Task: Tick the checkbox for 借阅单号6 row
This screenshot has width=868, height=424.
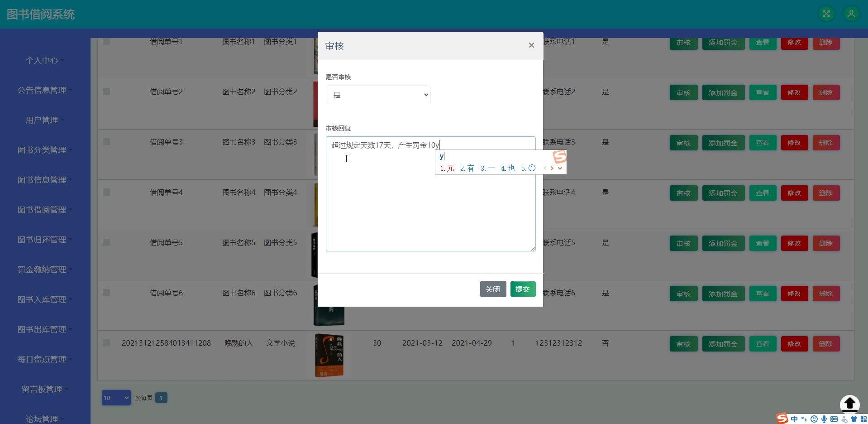Action: [x=106, y=293]
